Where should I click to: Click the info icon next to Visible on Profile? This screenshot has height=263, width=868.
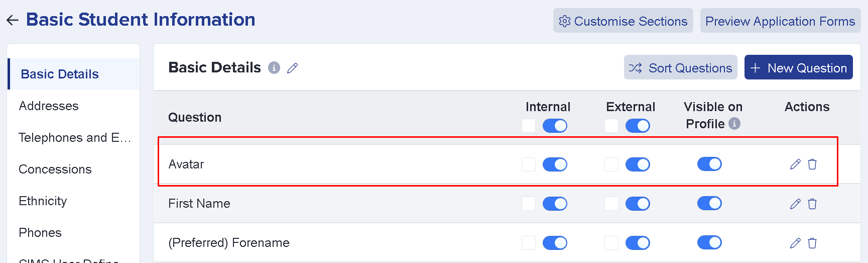734,123
